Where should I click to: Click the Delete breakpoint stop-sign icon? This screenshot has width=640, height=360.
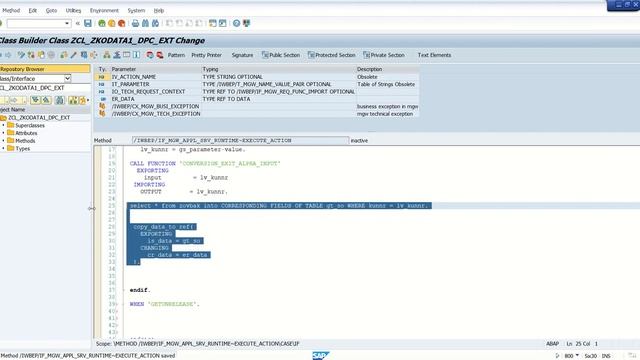click(160, 55)
